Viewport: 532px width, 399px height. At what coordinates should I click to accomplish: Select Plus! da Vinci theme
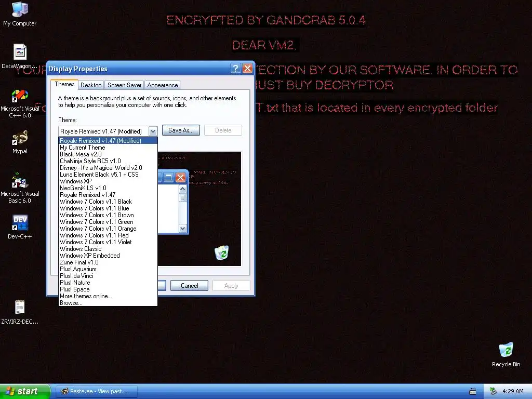(x=108, y=276)
